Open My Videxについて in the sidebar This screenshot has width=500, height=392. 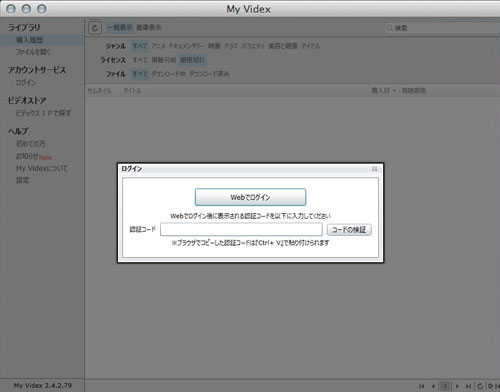pos(41,168)
